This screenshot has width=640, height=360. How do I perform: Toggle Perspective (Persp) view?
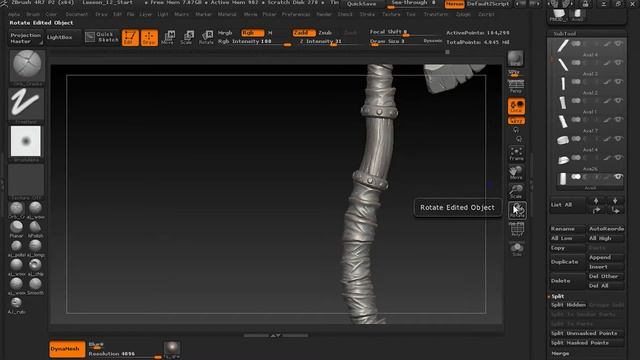516,87
